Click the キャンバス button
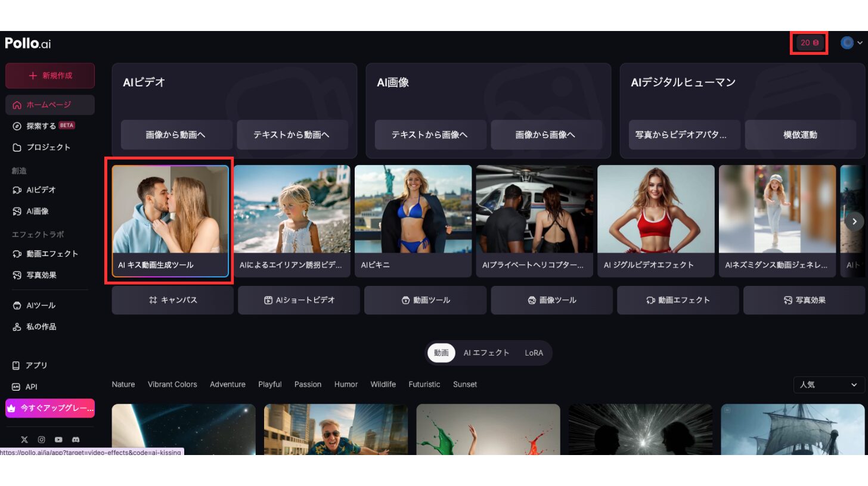The image size is (868, 486). pos(173,300)
